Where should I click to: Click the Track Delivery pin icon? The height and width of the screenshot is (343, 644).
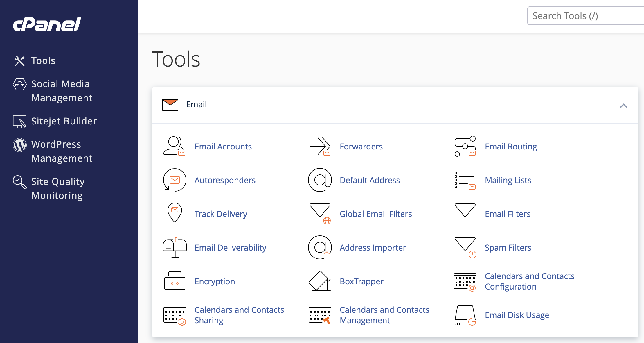175,214
